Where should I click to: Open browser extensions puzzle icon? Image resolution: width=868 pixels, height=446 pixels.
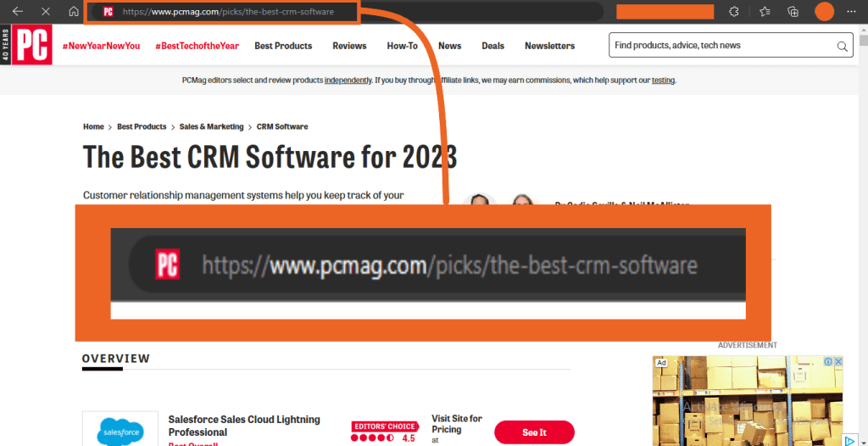coord(734,12)
